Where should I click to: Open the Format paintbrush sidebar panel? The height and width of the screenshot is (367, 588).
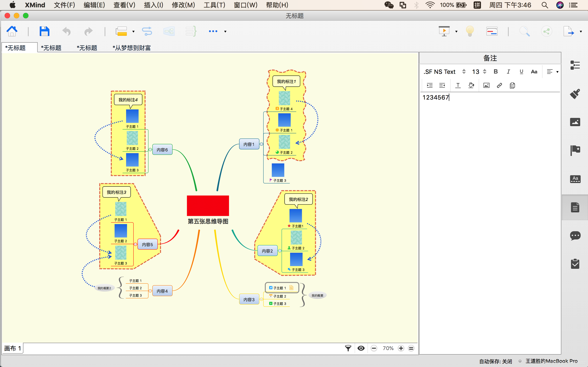click(x=575, y=94)
